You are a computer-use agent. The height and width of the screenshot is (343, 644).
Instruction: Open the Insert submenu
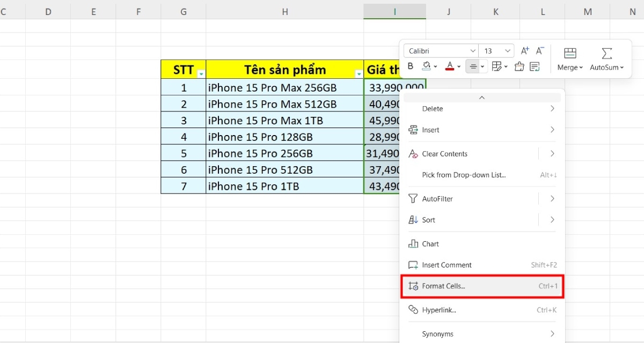click(482, 130)
